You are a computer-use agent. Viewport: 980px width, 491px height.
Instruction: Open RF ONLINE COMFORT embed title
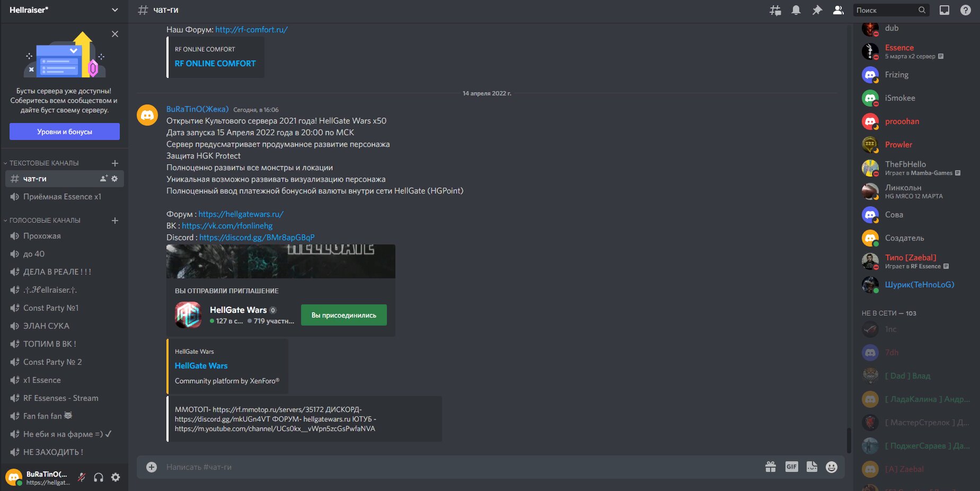tap(215, 63)
